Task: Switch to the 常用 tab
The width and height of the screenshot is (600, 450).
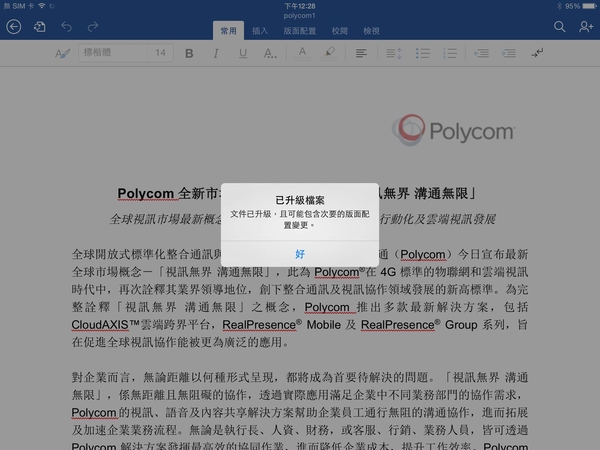Action: [228, 31]
